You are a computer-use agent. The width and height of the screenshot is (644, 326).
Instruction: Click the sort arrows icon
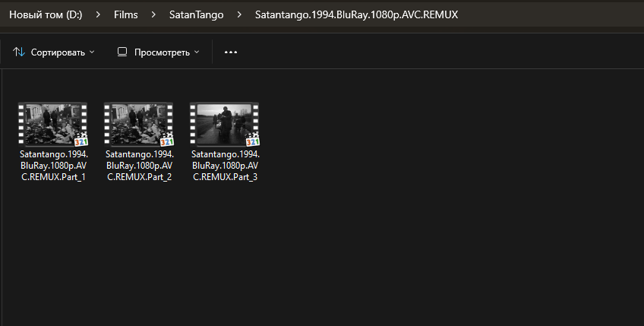coord(19,52)
